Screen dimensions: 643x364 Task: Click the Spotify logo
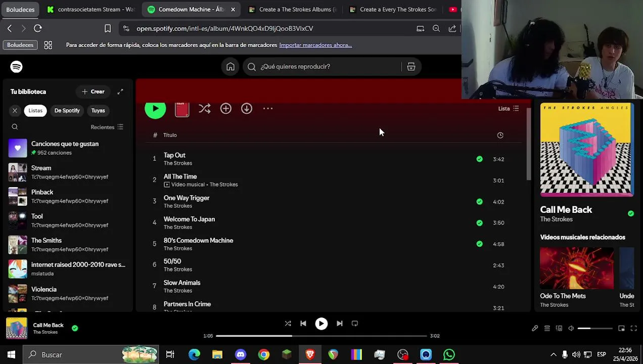[x=16, y=67]
